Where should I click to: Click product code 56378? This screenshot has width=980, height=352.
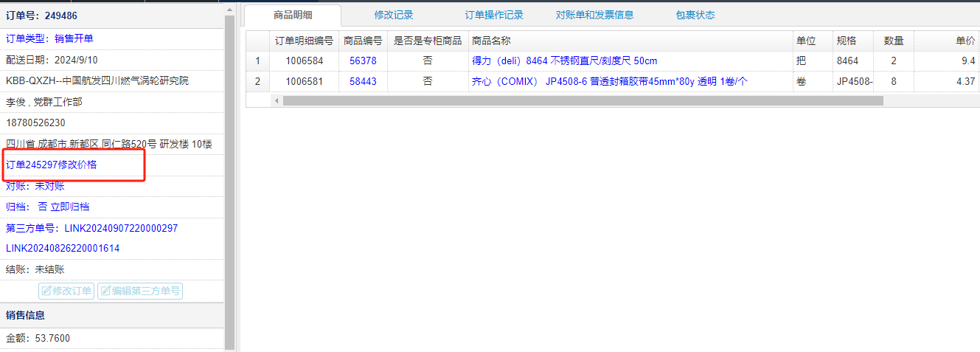tap(363, 61)
